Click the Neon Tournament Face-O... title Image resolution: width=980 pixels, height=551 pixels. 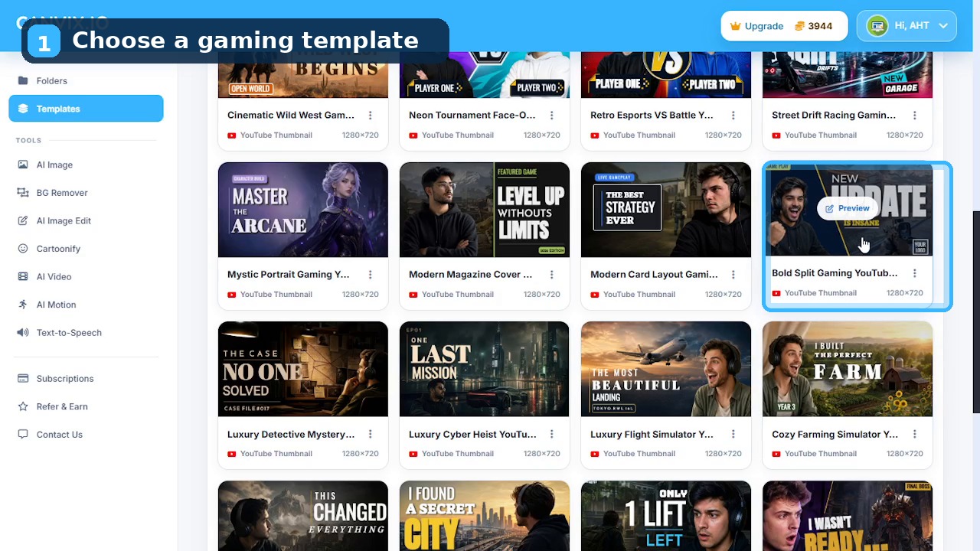[472, 116]
